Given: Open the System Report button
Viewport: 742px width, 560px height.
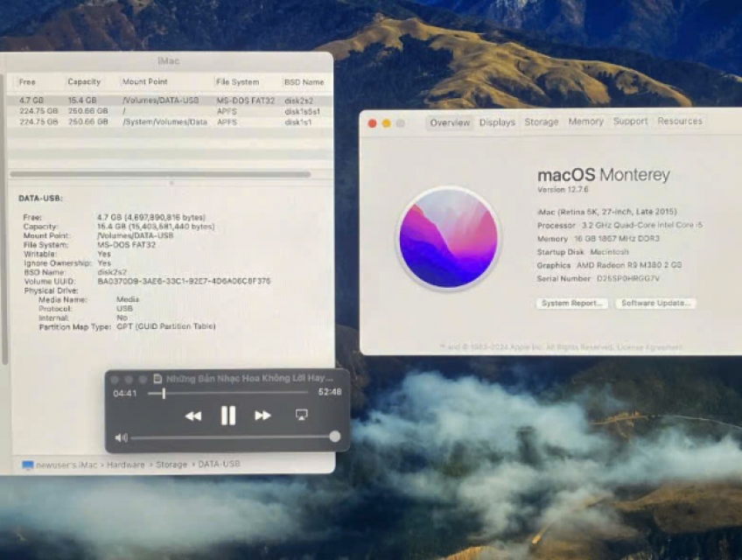Looking at the screenshot, I should click(x=571, y=304).
